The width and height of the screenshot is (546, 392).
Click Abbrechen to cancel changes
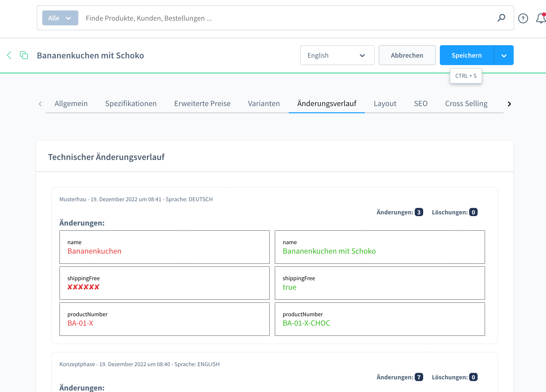[x=407, y=55]
